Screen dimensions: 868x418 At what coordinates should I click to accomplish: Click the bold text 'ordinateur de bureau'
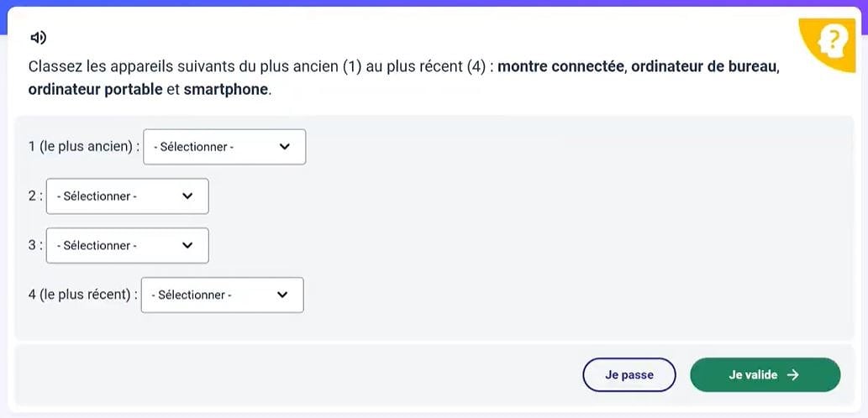click(x=704, y=67)
